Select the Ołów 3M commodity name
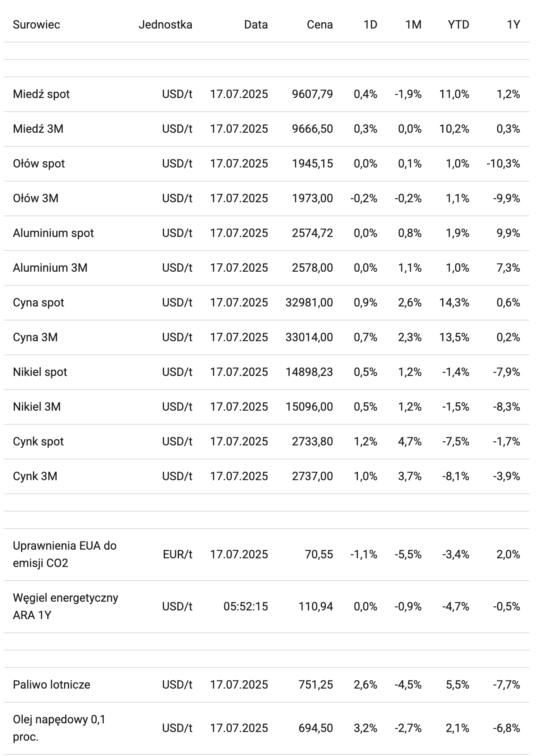The height and width of the screenshot is (756, 543). (36, 199)
